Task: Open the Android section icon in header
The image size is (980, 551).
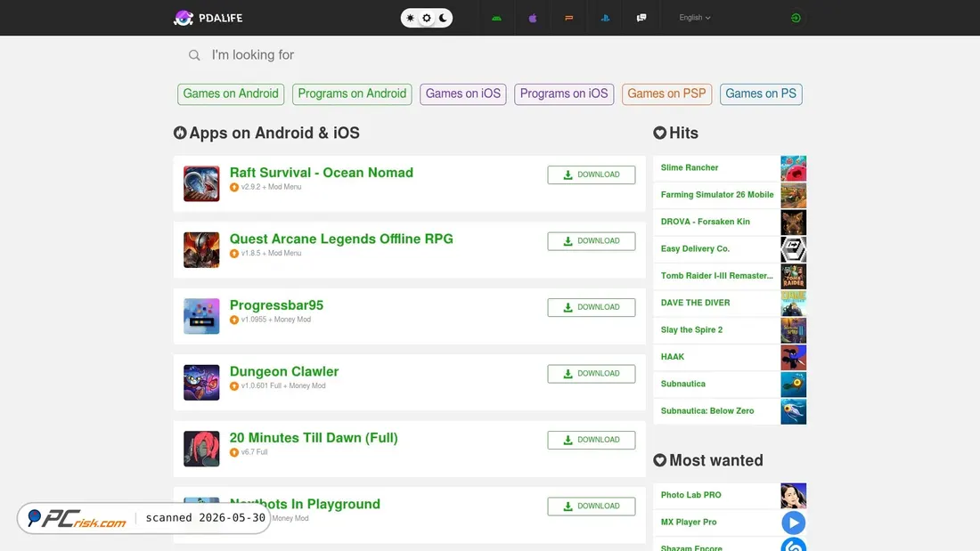Action: click(x=496, y=18)
